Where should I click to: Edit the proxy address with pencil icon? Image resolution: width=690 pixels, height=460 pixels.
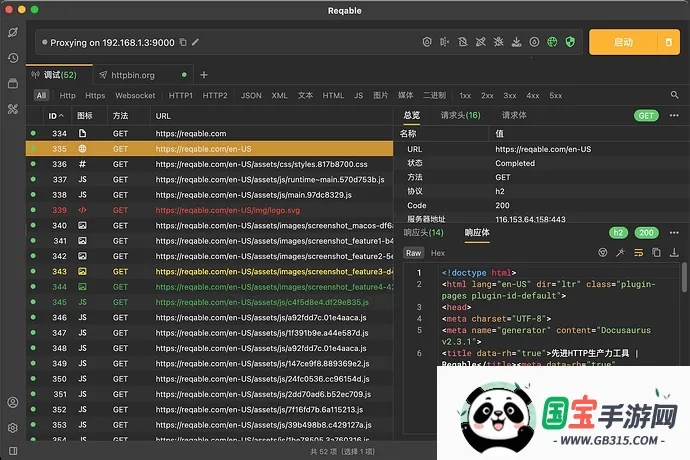click(195, 42)
